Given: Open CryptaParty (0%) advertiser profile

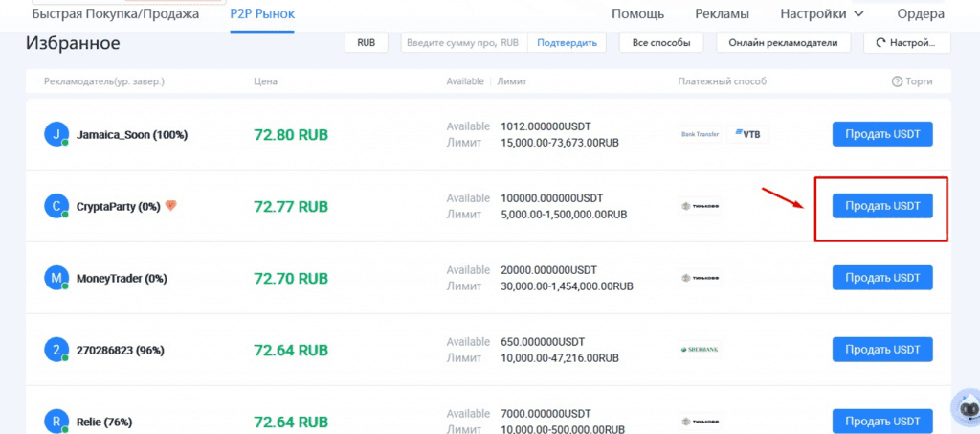Looking at the screenshot, I should pyautogui.click(x=118, y=206).
